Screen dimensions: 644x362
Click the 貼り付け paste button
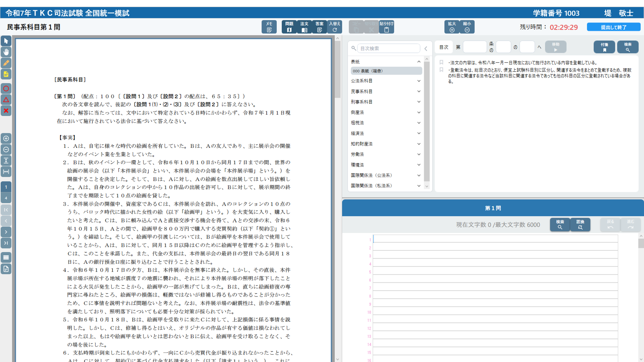[x=386, y=27]
